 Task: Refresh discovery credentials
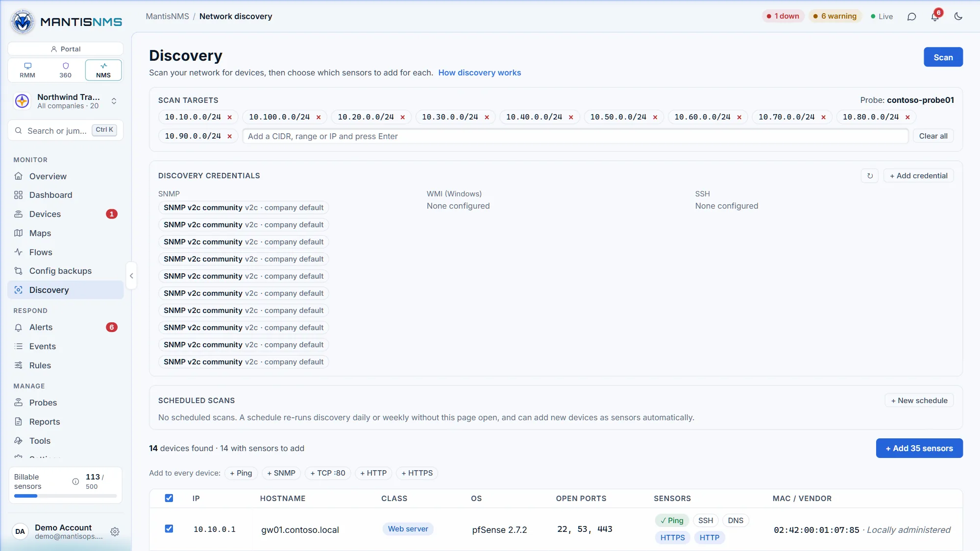coord(870,176)
